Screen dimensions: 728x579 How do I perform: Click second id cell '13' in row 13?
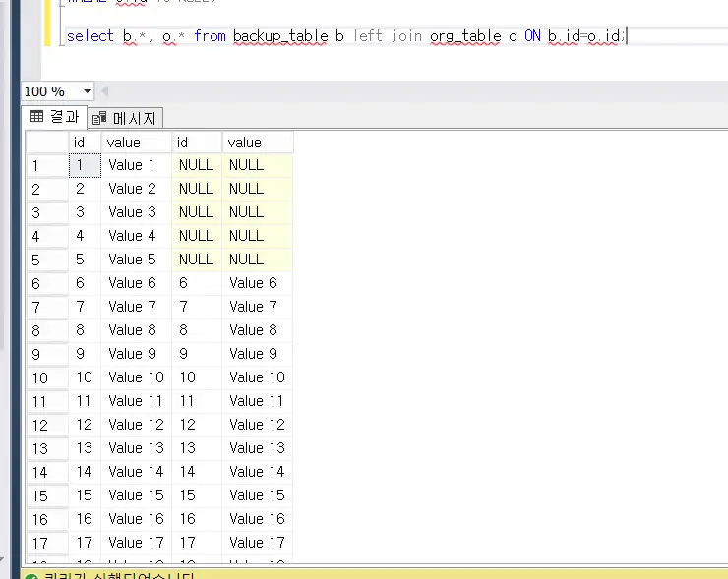coord(197,448)
